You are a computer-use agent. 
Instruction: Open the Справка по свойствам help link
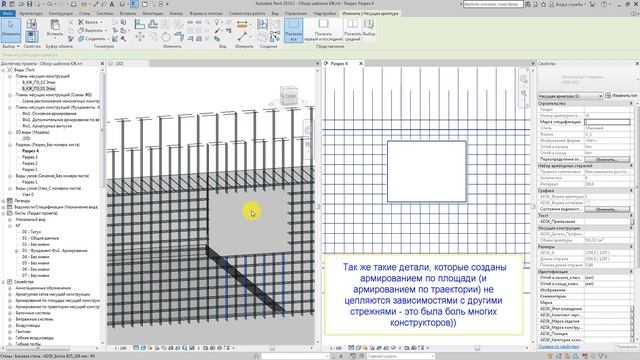tap(558, 347)
